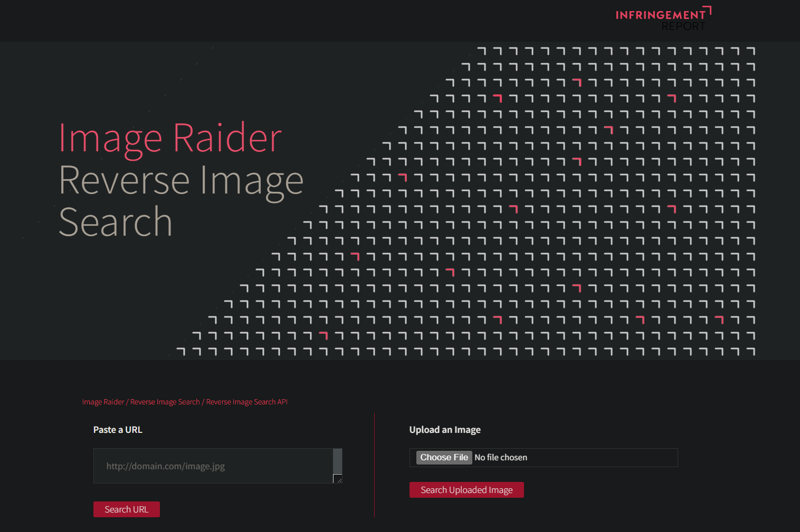Open the Reverse Image Search API link
800x532 pixels.
(246, 401)
